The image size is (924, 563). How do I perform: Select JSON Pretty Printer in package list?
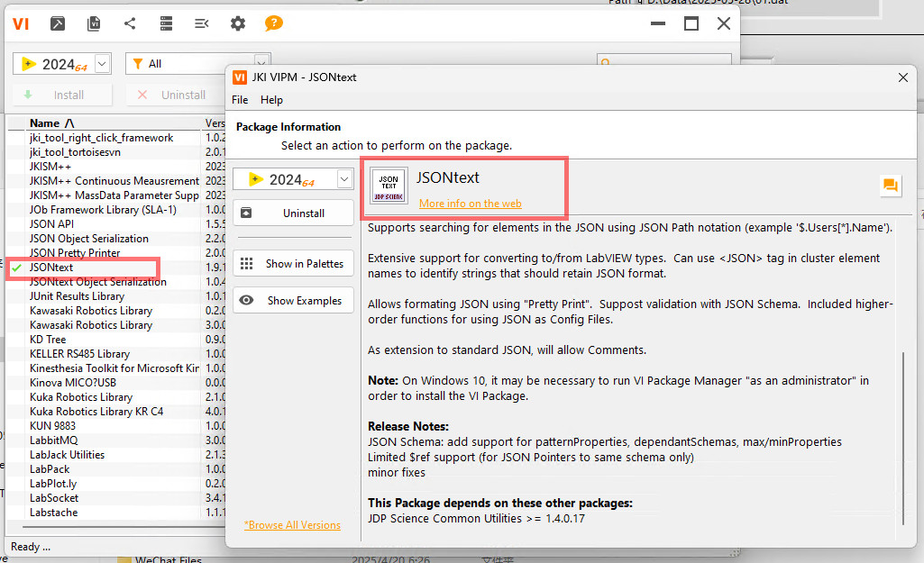click(x=75, y=253)
